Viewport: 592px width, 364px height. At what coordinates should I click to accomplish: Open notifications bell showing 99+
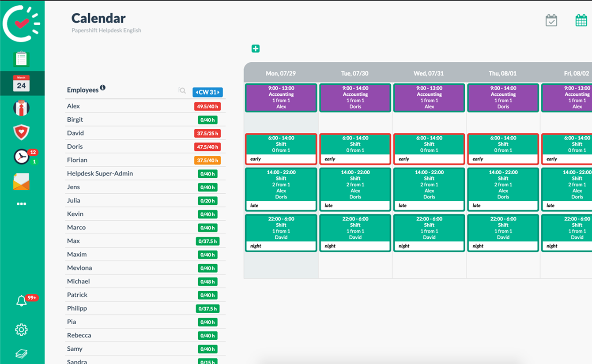21,301
